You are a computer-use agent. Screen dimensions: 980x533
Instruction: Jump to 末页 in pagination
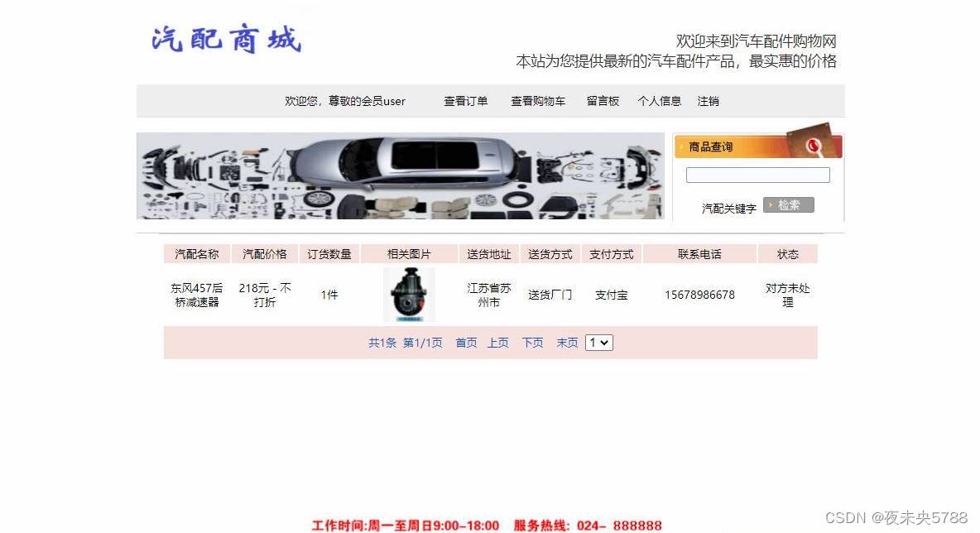point(567,343)
